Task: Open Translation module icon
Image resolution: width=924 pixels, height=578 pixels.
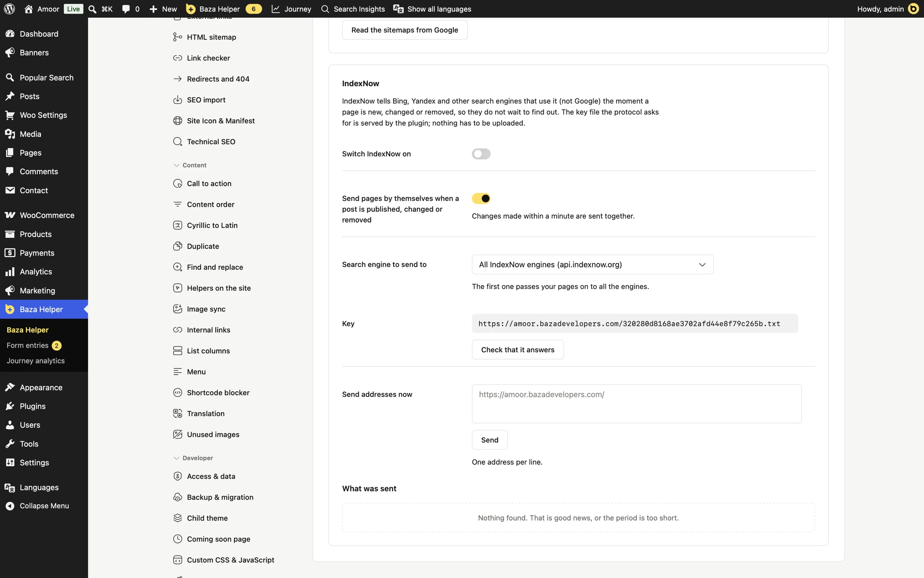Action: 177,413
